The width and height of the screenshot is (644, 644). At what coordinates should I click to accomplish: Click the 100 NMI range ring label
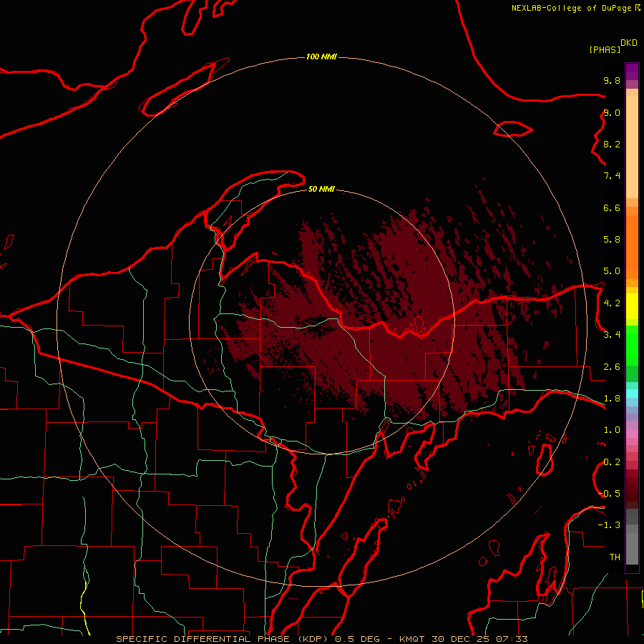tap(321, 57)
